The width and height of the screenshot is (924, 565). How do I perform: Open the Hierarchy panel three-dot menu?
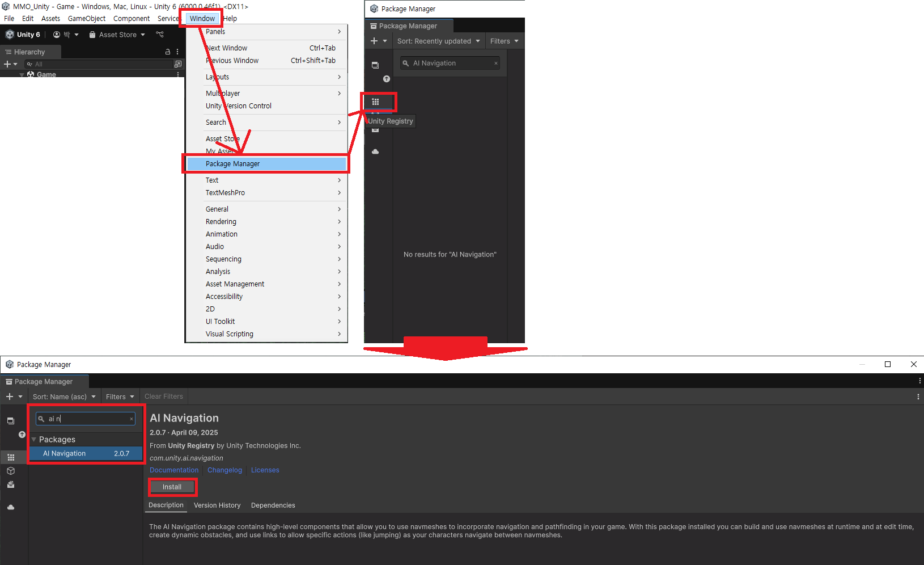(x=177, y=52)
